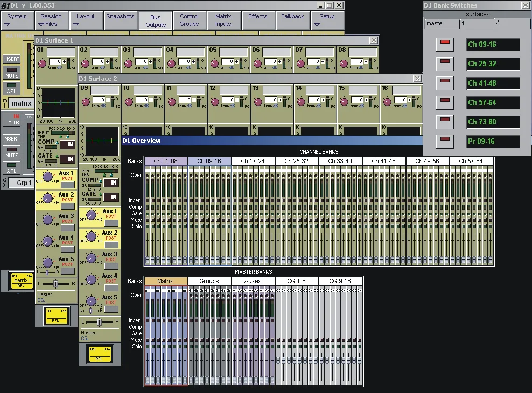532x393 pixels.
Task: Select the master tab in Bank Switches
Action: pos(442,23)
